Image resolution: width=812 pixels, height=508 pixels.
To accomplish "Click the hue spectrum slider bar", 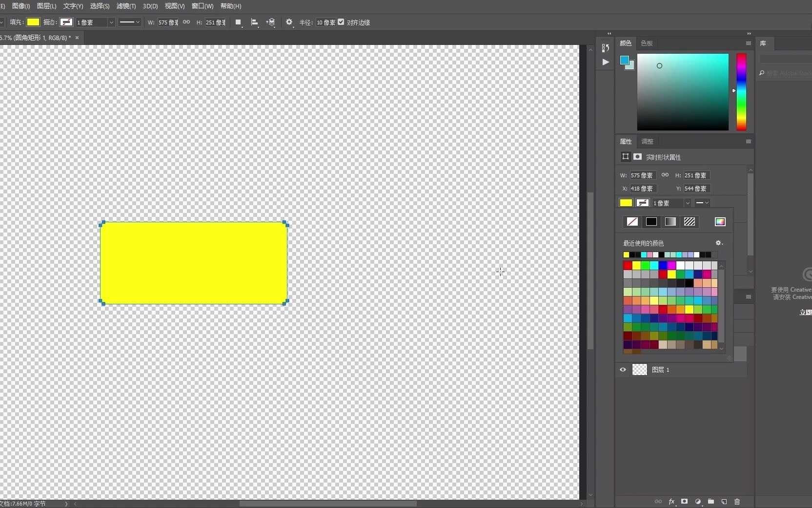I will (x=741, y=92).
